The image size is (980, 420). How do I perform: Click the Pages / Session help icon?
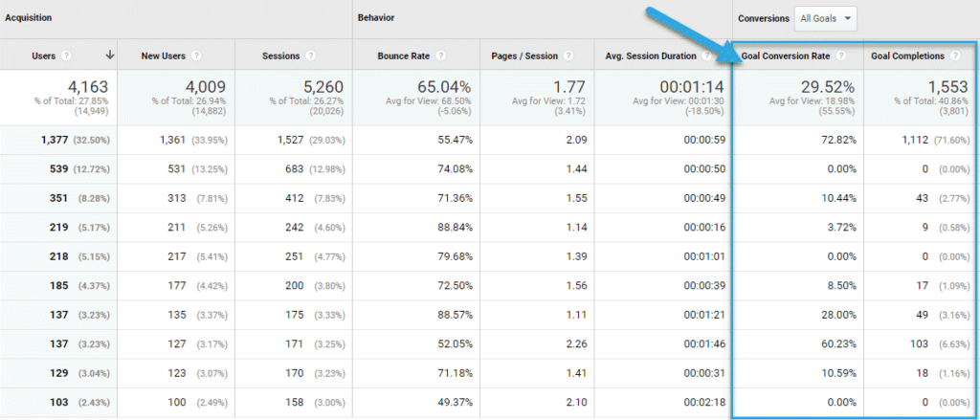(570, 55)
